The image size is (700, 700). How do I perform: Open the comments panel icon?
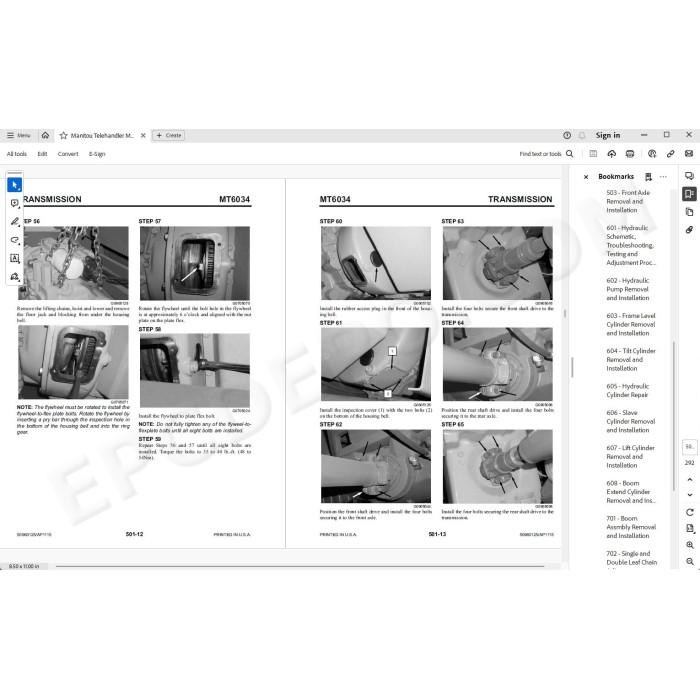tap(689, 176)
